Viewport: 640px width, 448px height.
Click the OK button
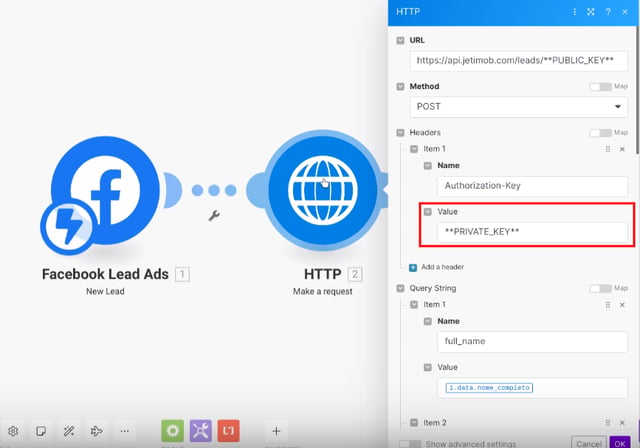click(620, 444)
